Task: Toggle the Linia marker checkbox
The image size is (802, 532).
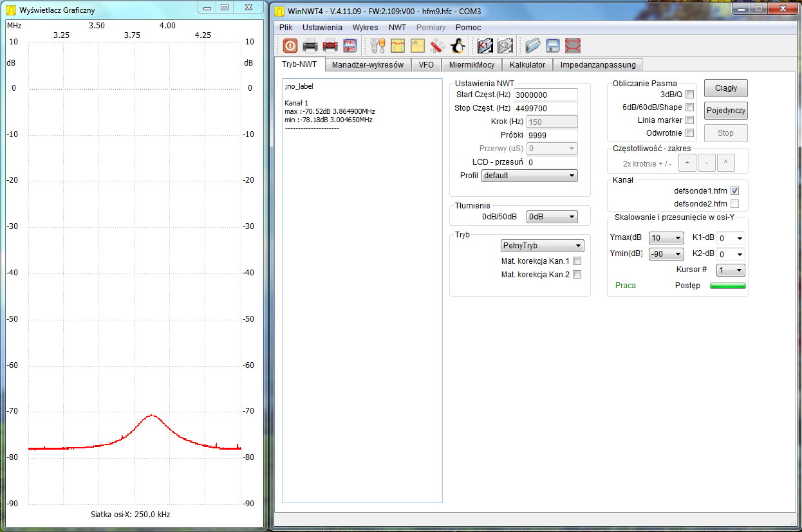Action: click(689, 120)
